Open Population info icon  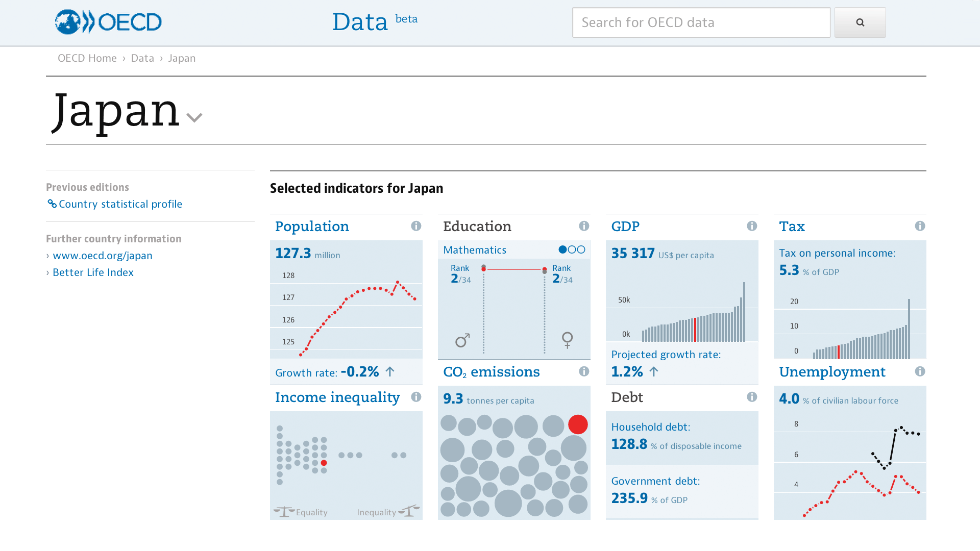[416, 226]
